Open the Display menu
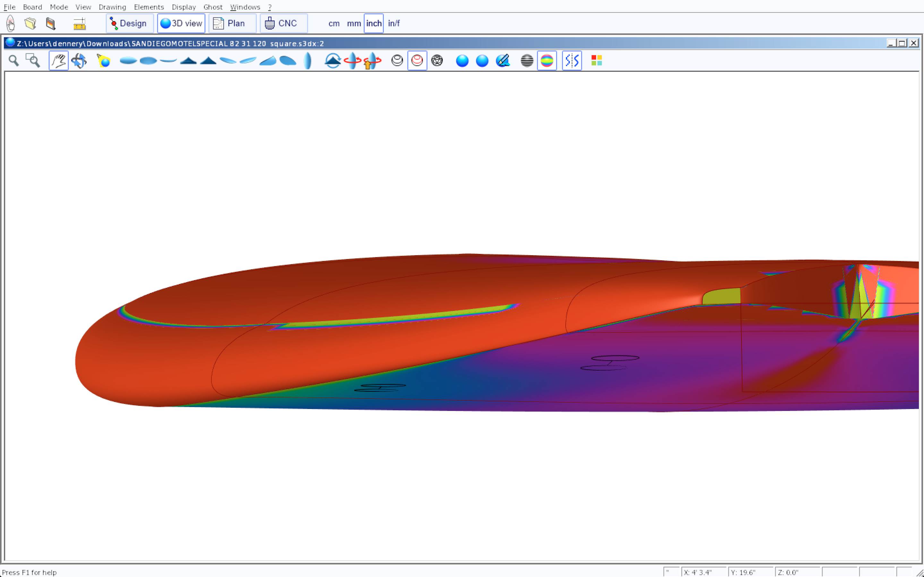Image resolution: width=924 pixels, height=577 pixels. [x=184, y=7]
